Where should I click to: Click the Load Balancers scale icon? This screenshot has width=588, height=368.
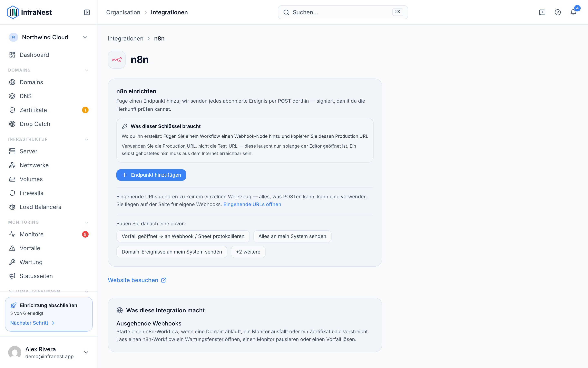point(12,207)
